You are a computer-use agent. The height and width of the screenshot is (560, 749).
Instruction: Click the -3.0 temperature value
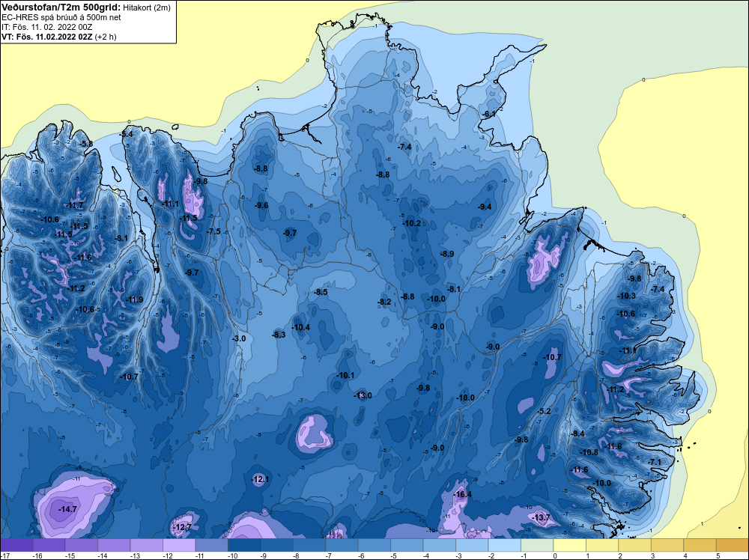[x=239, y=338]
